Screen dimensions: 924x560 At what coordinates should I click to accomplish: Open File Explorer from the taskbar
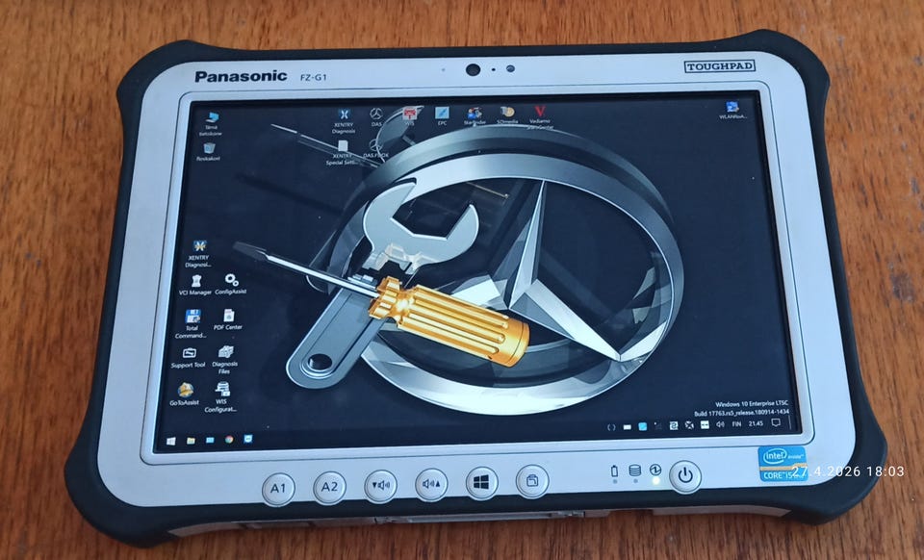pyautogui.click(x=191, y=440)
